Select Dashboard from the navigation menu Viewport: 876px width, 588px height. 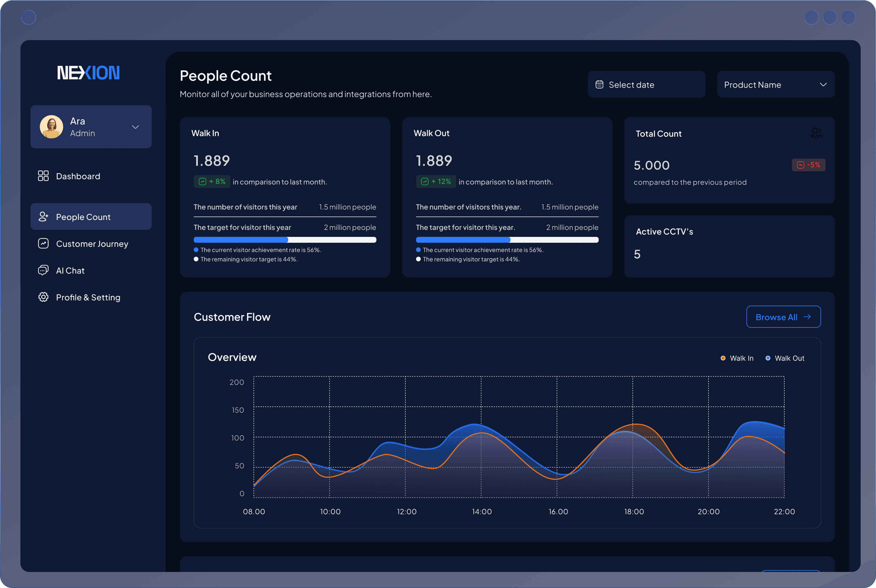pos(78,176)
